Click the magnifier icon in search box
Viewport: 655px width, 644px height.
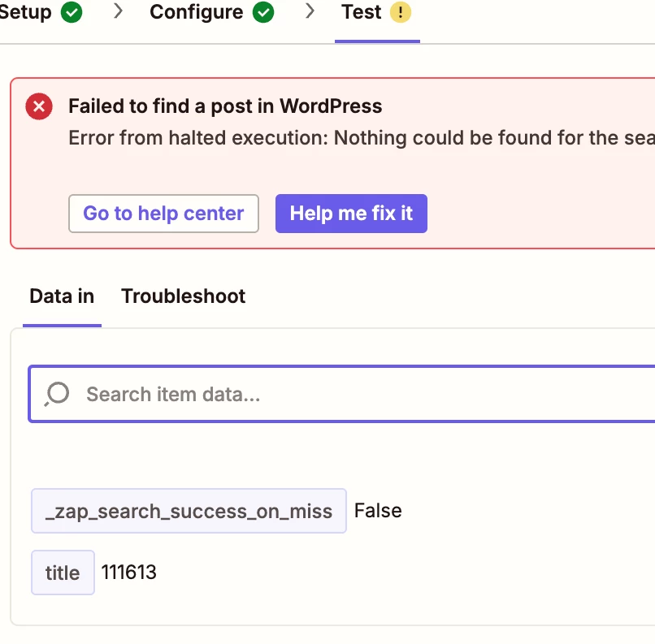56,394
